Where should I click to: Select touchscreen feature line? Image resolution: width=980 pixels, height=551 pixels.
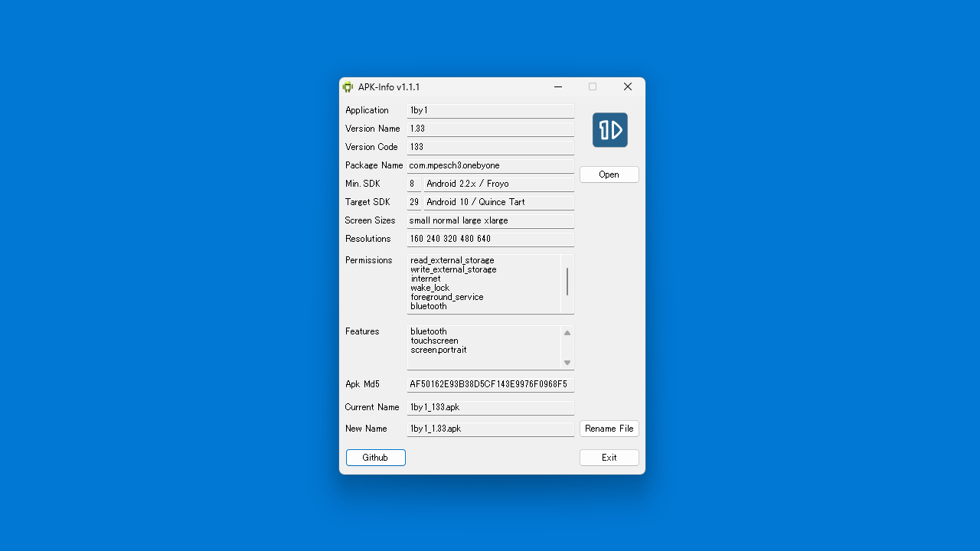[x=434, y=341]
